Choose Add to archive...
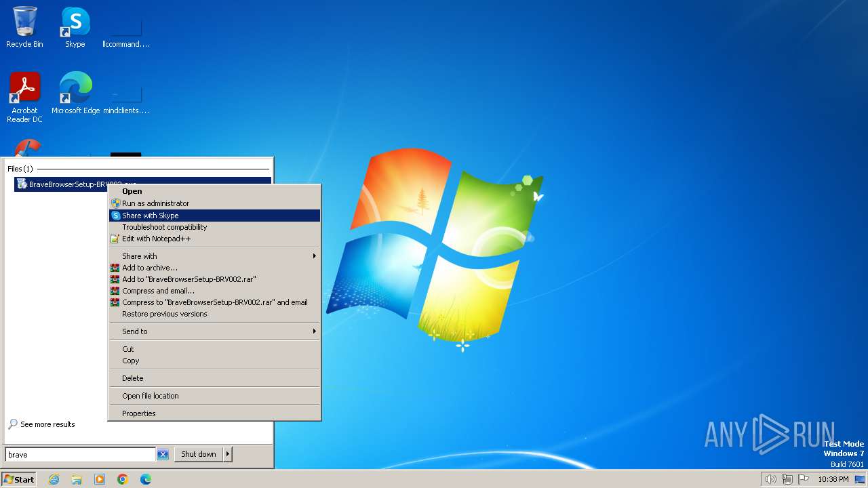Image resolution: width=868 pixels, height=488 pixels. tap(214, 268)
